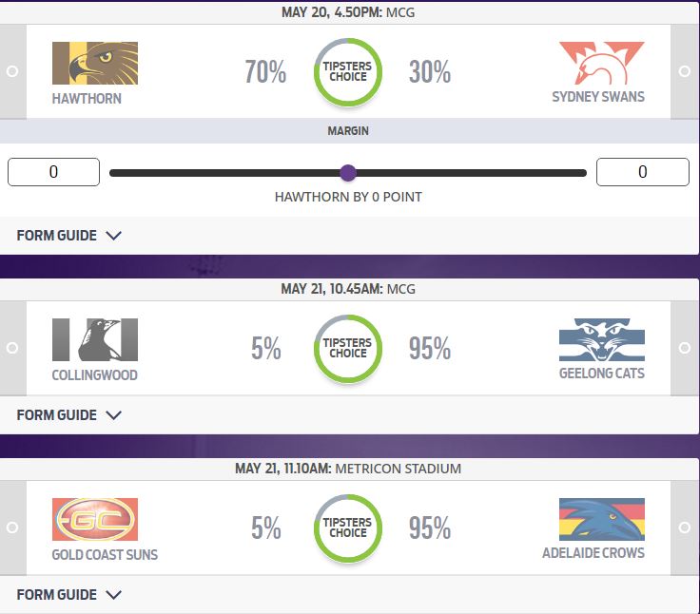This screenshot has width=700, height=614.
Task: Click the Gold Coast Suns logo
Action: [95, 519]
